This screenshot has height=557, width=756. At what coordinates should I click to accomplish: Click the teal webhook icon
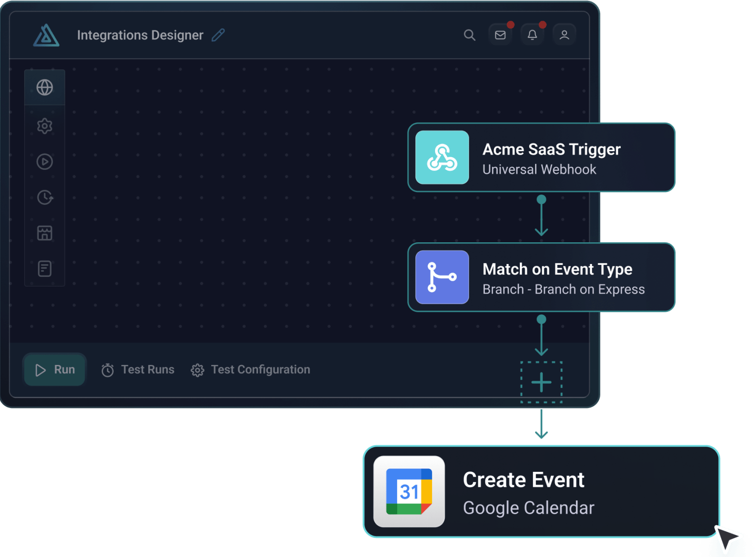coord(442,157)
